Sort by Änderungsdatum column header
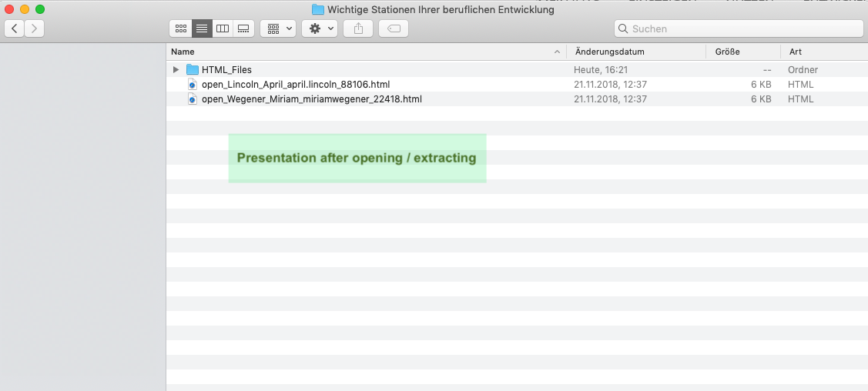The width and height of the screenshot is (868, 391). 609,52
